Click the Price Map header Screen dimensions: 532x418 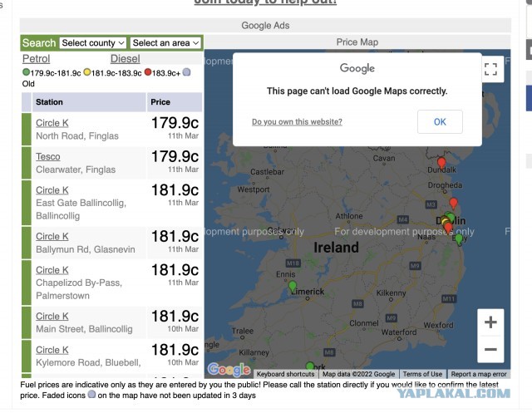(x=357, y=42)
